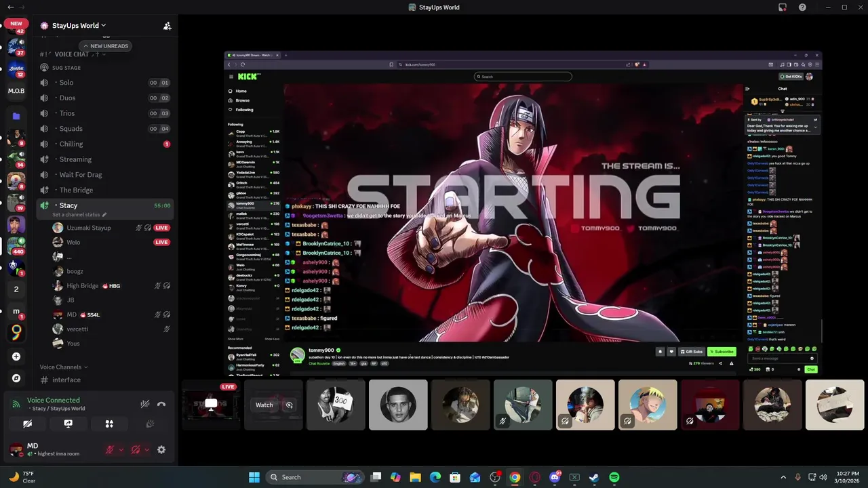Undeafen the headphones
Viewport: 868px width, 488px height.
[135, 449]
